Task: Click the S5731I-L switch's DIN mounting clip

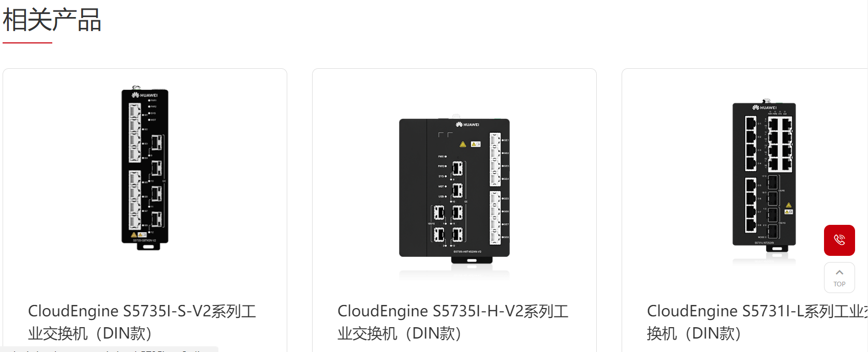Action: coord(776,248)
